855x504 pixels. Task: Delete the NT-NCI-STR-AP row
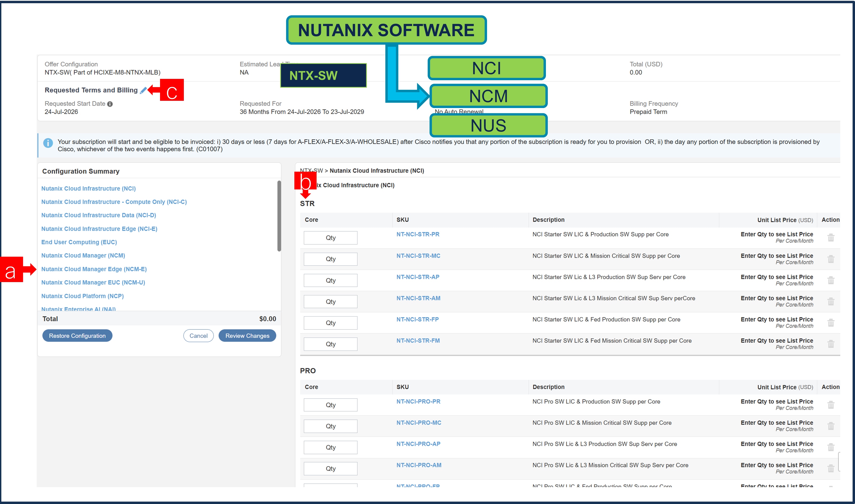(x=831, y=280)
